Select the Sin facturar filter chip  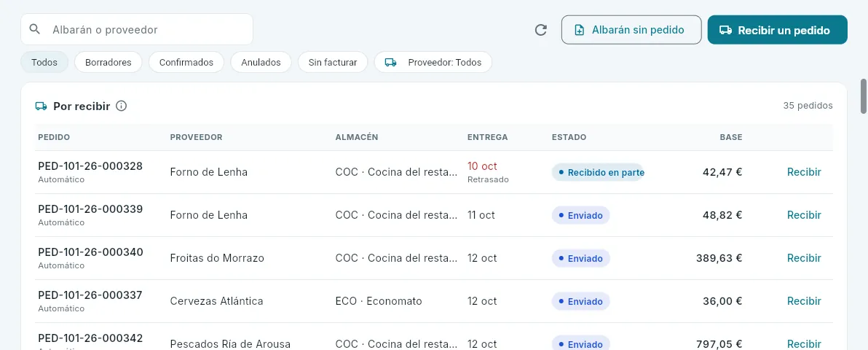pyautogui.click(x=333, y=62)
